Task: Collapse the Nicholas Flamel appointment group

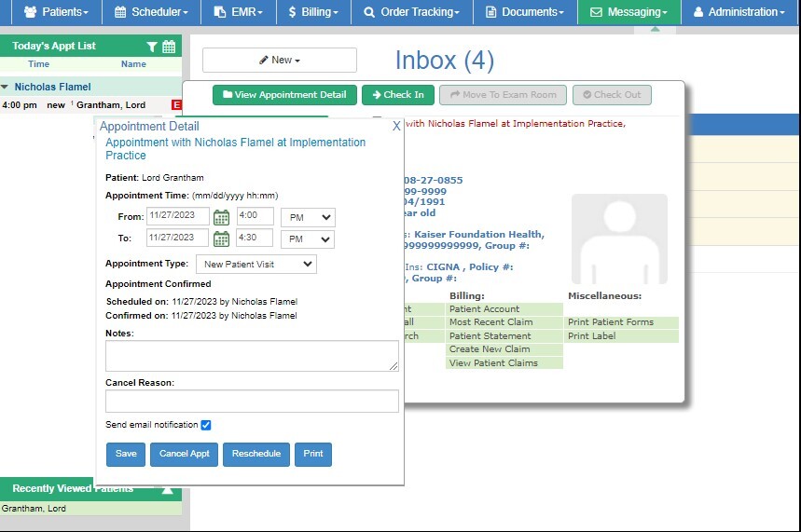Action: (x=5, y=87)
